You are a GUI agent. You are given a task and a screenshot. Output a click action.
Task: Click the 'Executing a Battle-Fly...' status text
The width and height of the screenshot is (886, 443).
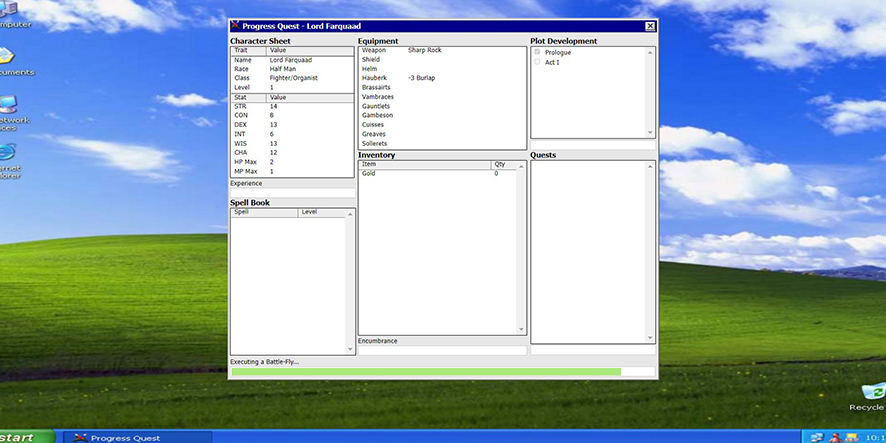tap(264, 362)
